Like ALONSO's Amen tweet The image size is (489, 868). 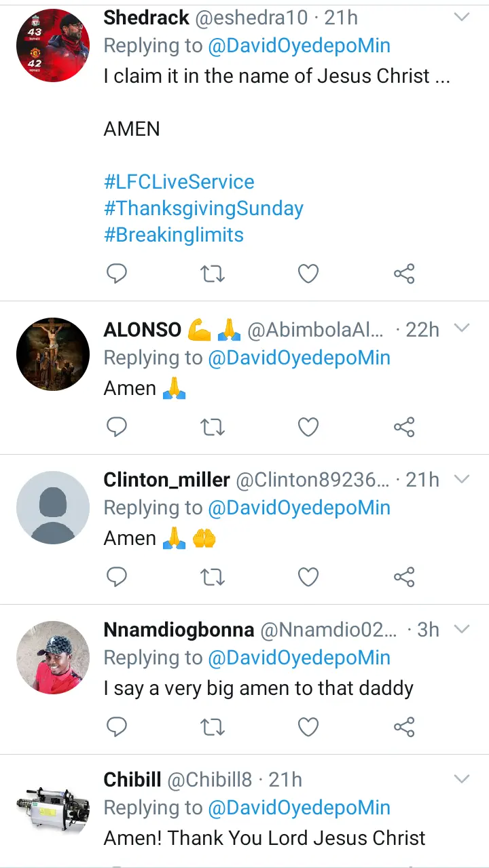[308, 427]
